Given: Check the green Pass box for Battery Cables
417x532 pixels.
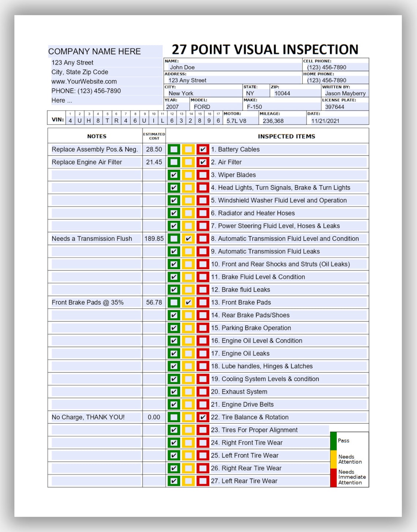Looking at the screenshot, I should point(173,149).
